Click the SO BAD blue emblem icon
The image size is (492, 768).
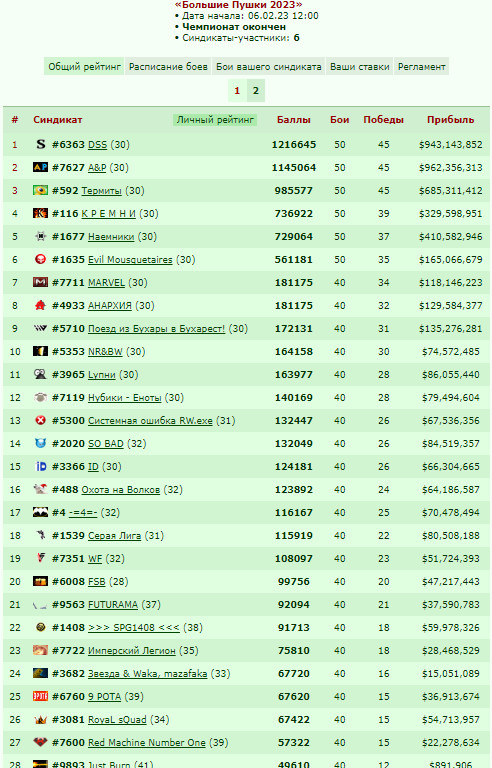click(x=41, y=444)
